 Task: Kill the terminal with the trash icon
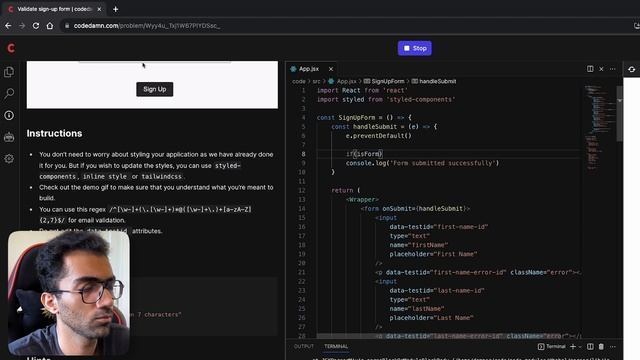point(601,347)
